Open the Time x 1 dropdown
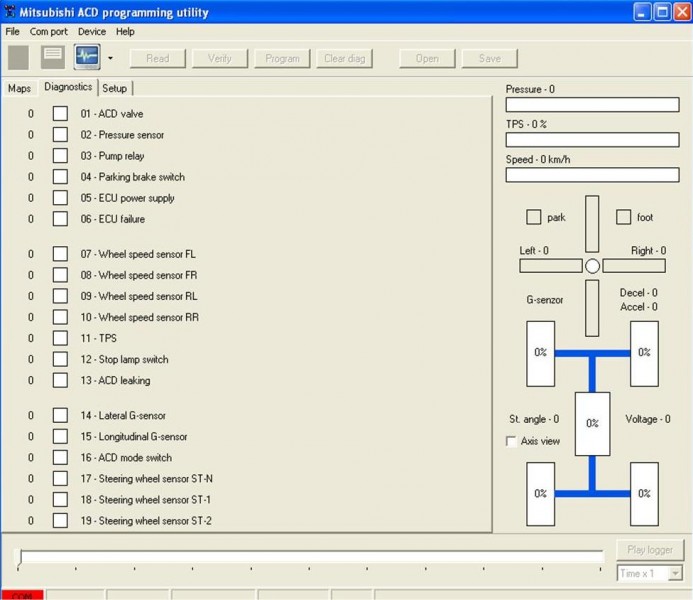This screenshot has width=693, height=600. point(649,573)
